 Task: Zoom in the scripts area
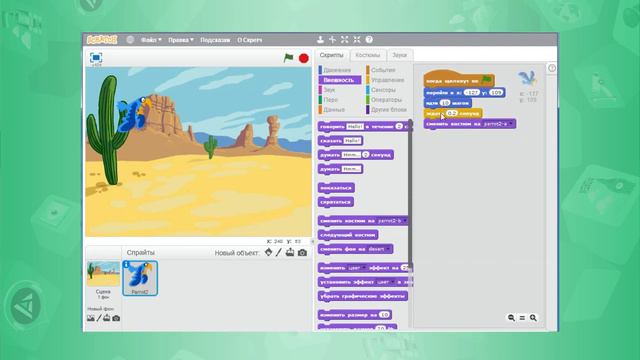point(533,318)
